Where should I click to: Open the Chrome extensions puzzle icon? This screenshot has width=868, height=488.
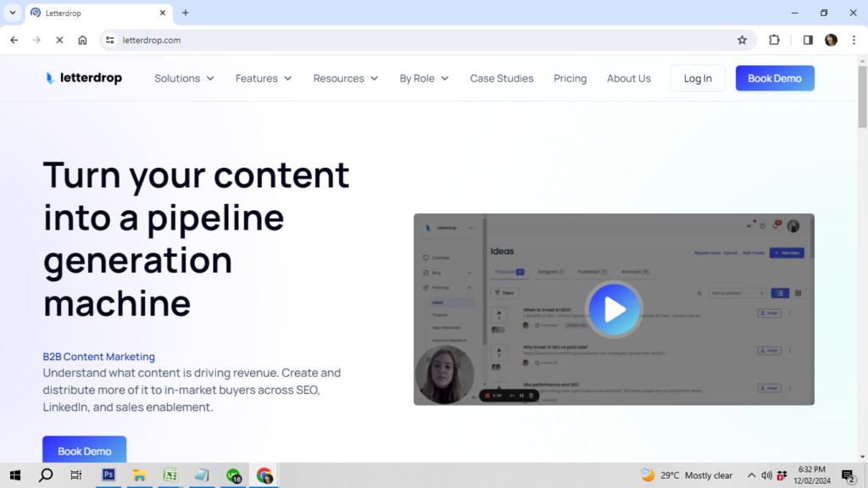pyautogui.click(x=774, y=40)
